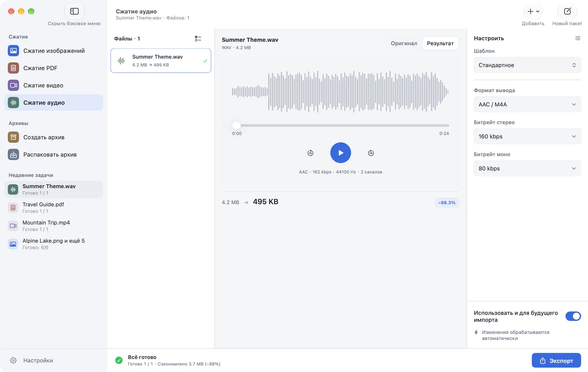Toggle Использовать и для будущего импорта switch
588x372 pixels.
tap(573, 316)
